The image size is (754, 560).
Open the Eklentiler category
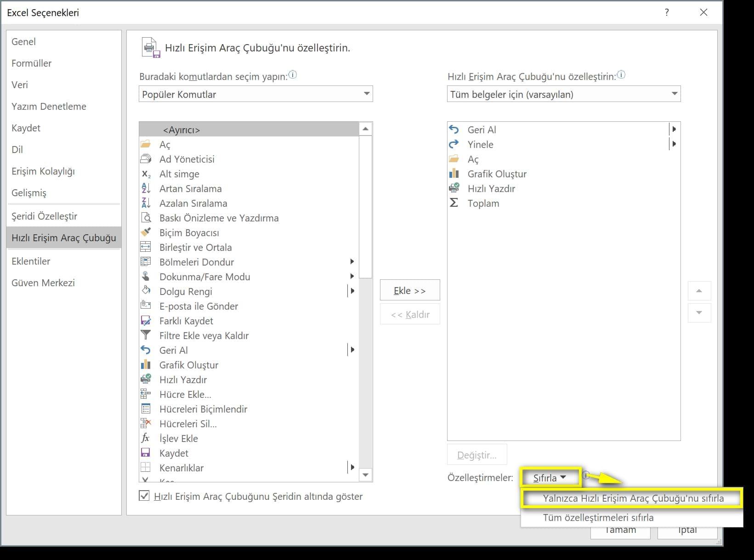tap(64, 261)
